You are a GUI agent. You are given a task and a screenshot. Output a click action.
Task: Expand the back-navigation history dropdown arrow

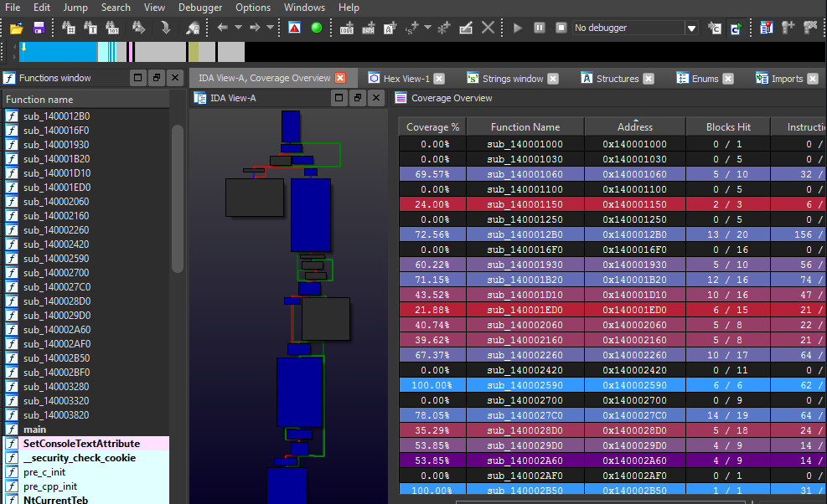[238, 28]
